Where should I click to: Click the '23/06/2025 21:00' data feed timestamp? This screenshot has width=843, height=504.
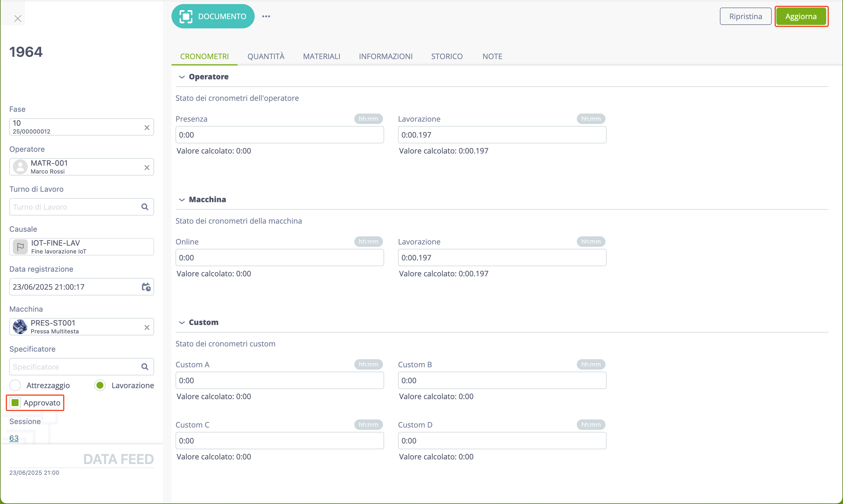34,473
